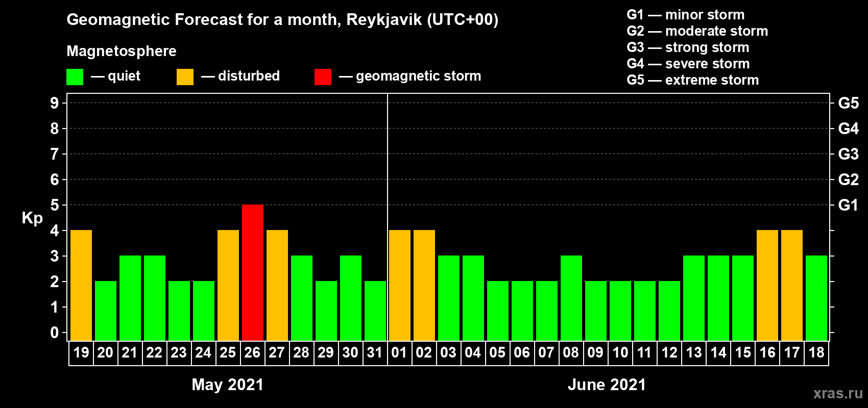Screen dimensions: 868x408
Task: Click the '5' value on the Kp axis
Action: [55, 205]
